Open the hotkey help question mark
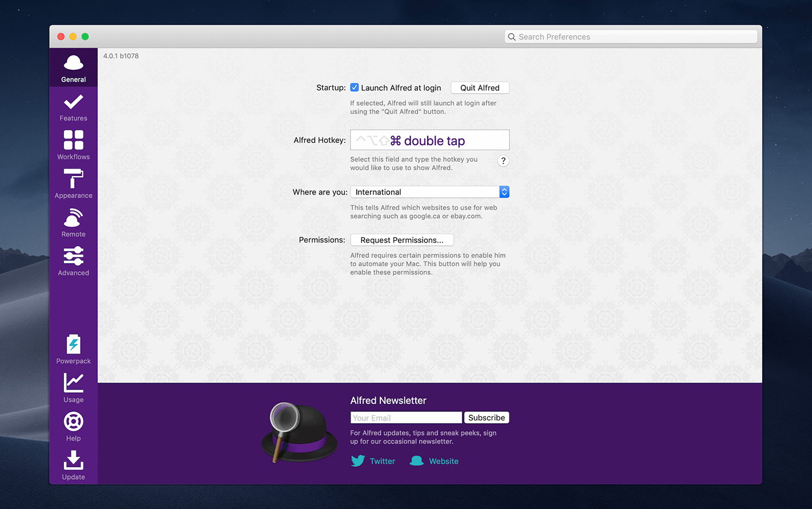This screenshot has width=812, height=509. click(503, 161)
